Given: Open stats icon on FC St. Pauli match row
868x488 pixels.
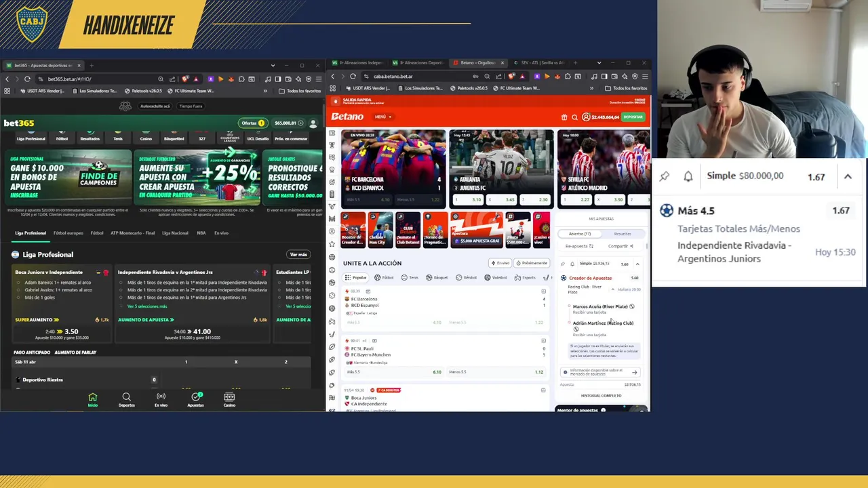Looking at the screenshot, I should pos(543,341).
